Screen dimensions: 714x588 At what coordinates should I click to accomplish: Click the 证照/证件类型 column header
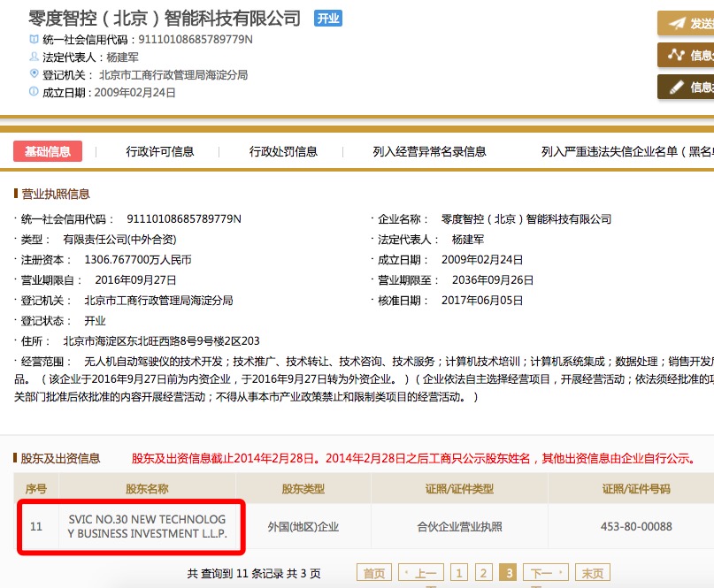(x=459, y=489)
